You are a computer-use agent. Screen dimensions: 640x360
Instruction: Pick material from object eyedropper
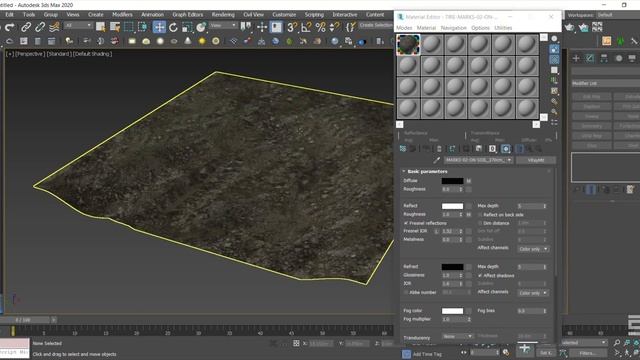point(436,160)
